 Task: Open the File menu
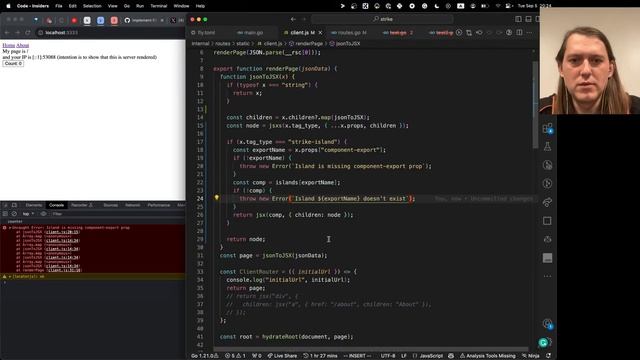(59, 6)
